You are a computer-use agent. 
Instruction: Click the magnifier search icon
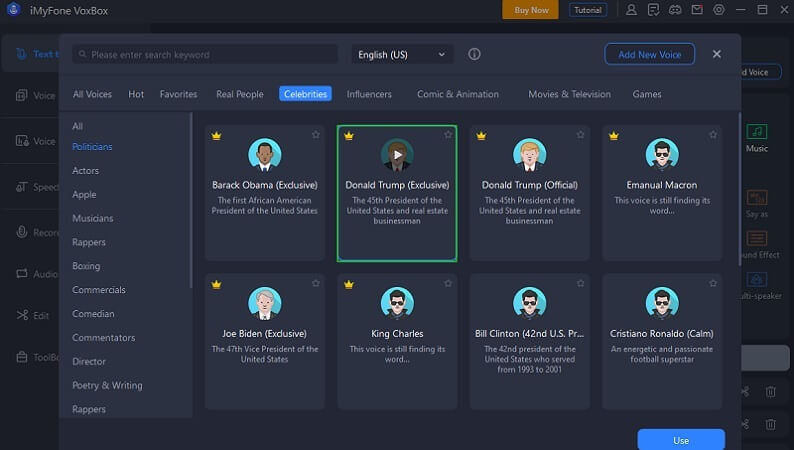[83, 54]
